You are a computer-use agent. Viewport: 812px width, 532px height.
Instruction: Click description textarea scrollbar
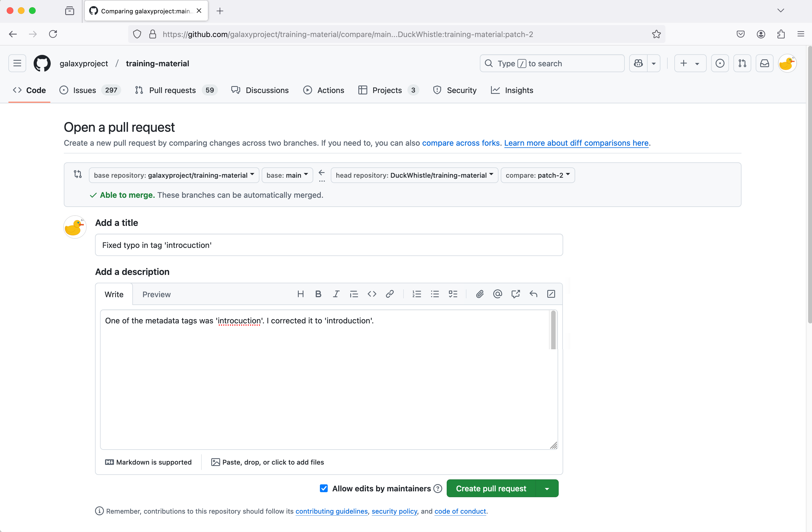coord(553,330)
